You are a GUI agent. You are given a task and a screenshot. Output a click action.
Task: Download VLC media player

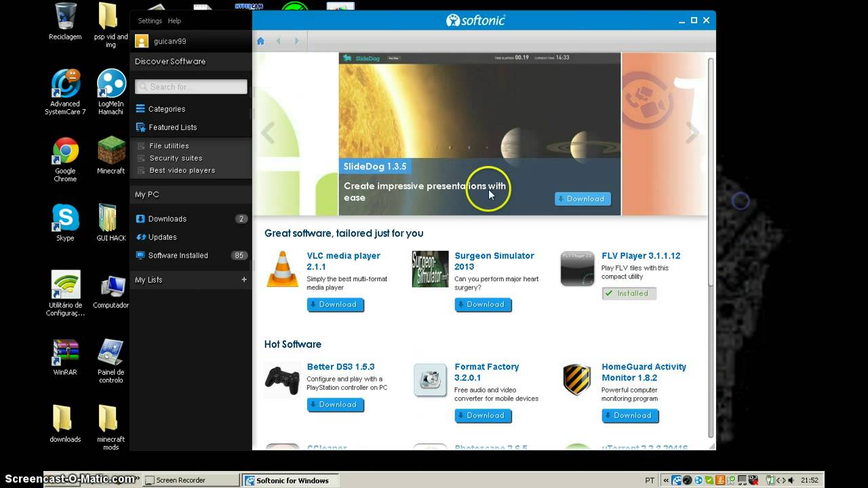[335, 305]
